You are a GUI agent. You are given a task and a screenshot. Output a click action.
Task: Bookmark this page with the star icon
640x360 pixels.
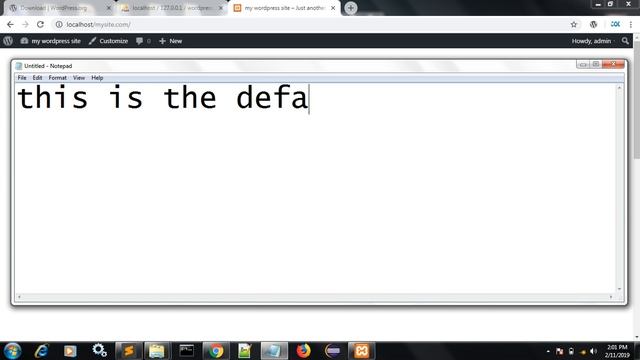[x=574, y=24]
